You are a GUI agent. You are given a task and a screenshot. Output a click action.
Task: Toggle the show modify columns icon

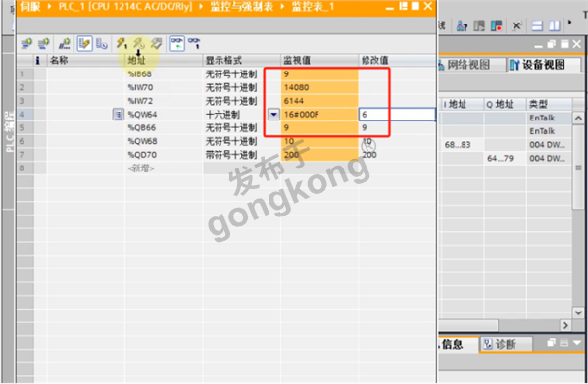click(x=84, y=43)
